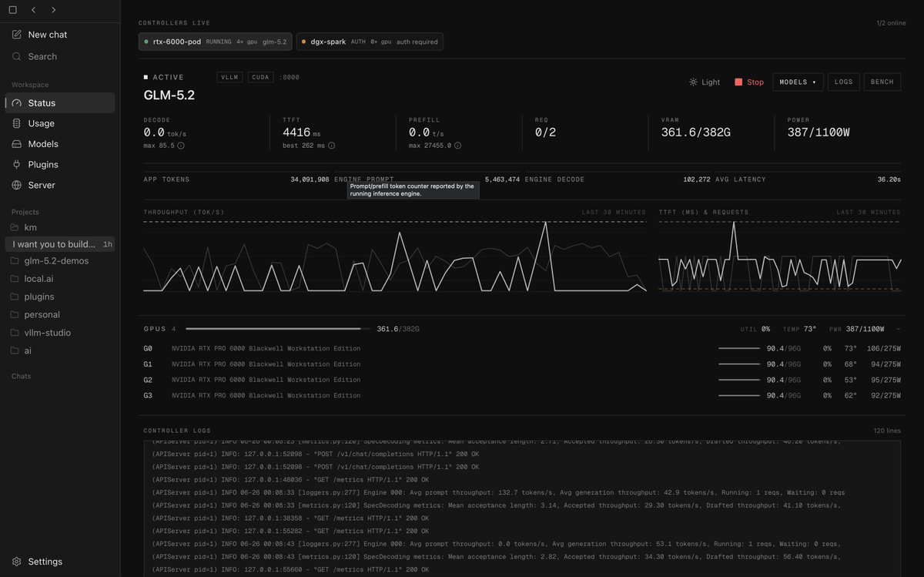Click log line GET /metrics from 127.0.0.1:55660
The width and height of the screenshot is (924, 577).
[290, 569]
